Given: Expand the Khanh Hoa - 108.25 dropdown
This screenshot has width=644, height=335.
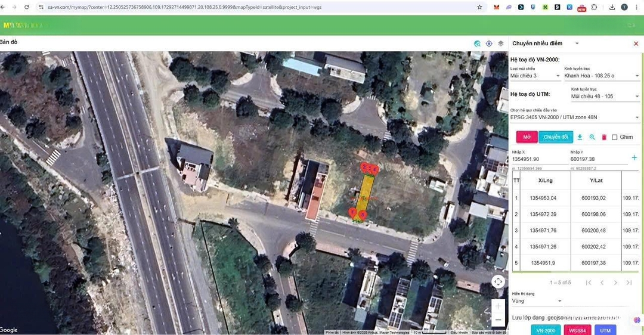Looking at the screenshot, I should click(601, 76).
